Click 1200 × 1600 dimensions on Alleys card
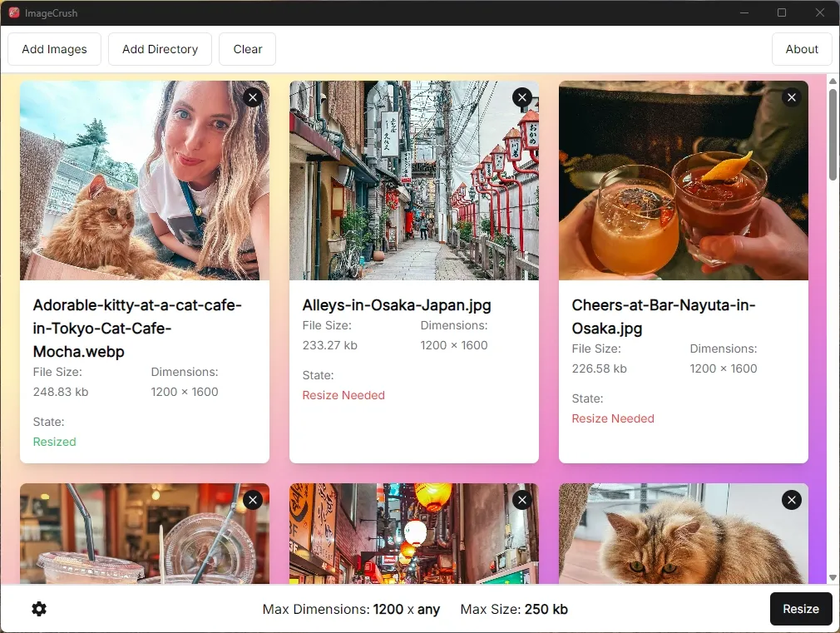Image resolution: width=840 pixels, height=633 pixels. [454, 345]
